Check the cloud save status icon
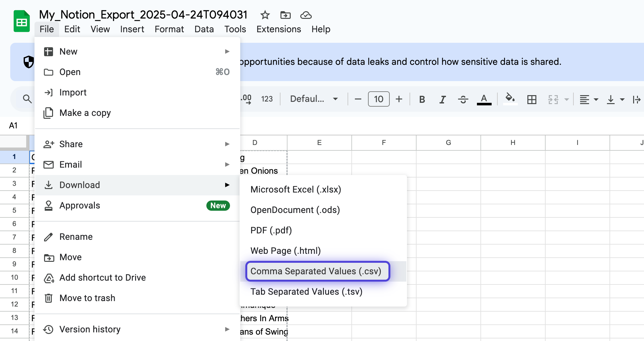This screenshot has width=644, height=341. [x=306, y=15]
